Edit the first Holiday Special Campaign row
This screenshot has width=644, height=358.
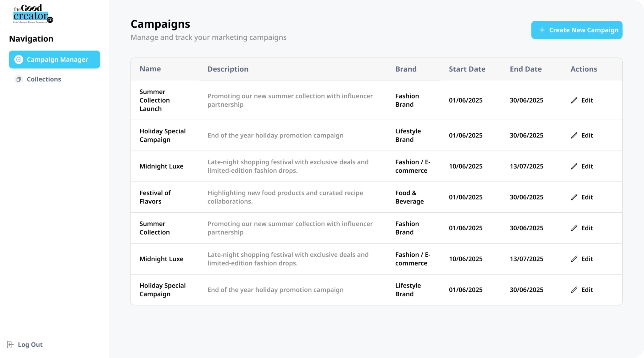pos(582,136)
